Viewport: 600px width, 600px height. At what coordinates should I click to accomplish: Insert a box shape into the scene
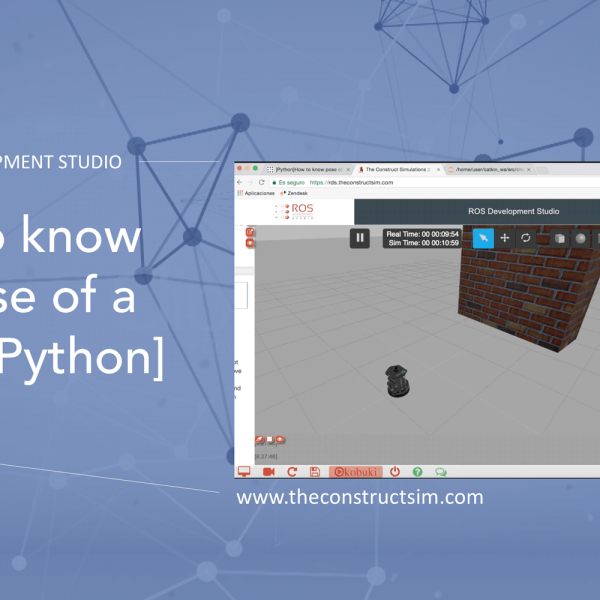pos(559,238)
